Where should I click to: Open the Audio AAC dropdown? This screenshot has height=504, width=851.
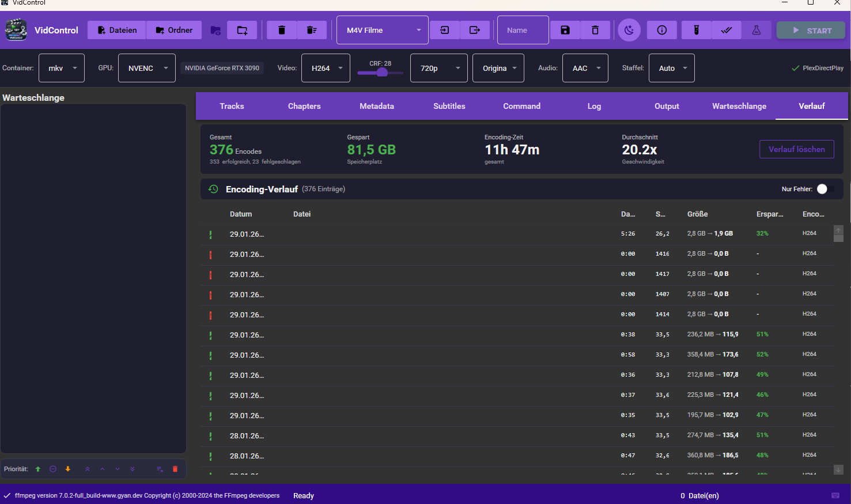pos(585,68)
